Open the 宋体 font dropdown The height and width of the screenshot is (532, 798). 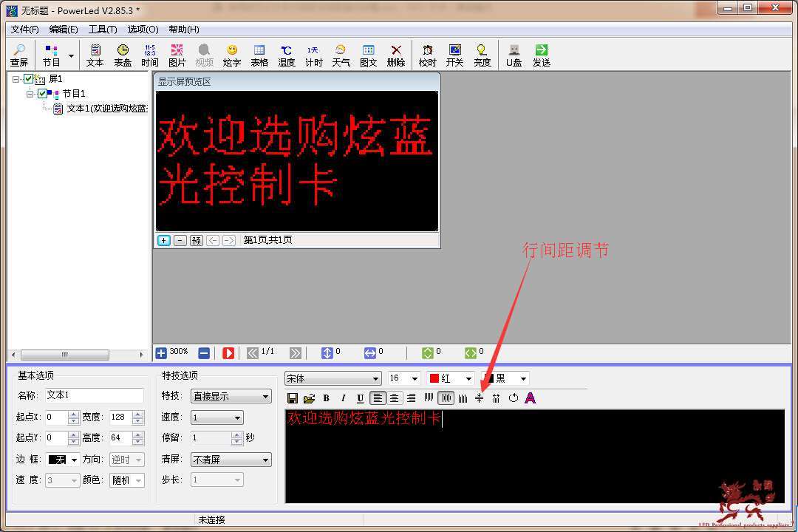pos(332,378)
